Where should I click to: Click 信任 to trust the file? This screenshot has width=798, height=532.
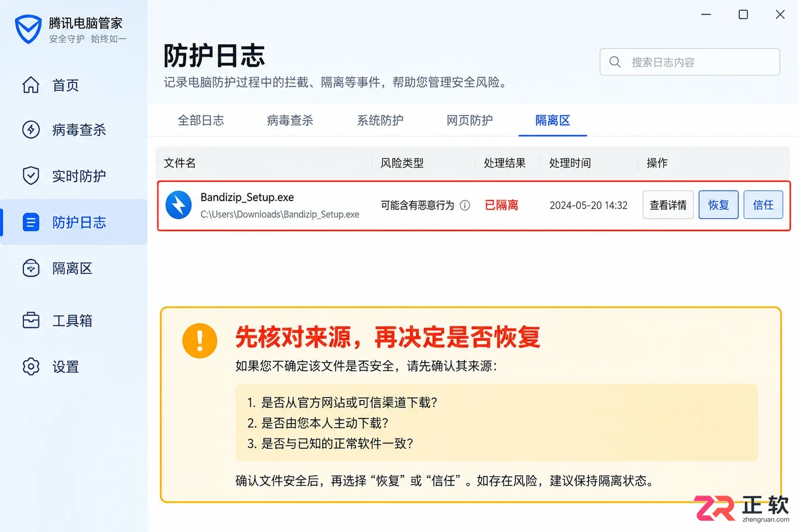763,205
